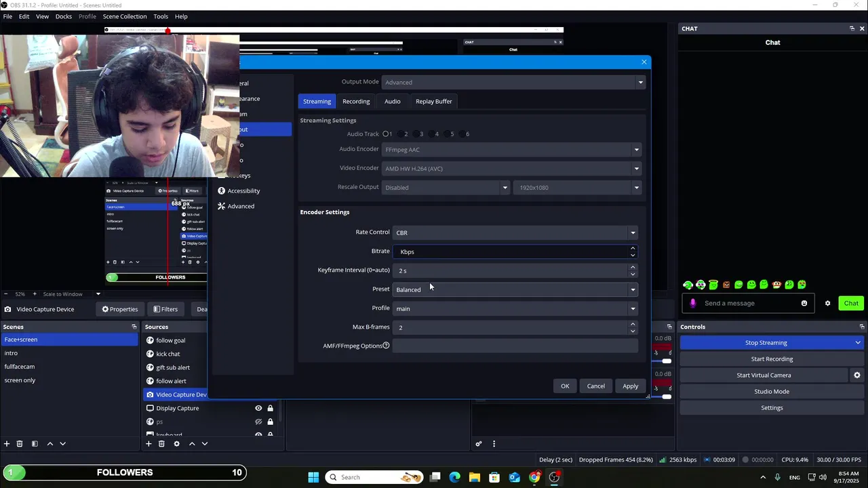
Task: Remove selected source with the trash icon
Action: coord(161,444)
